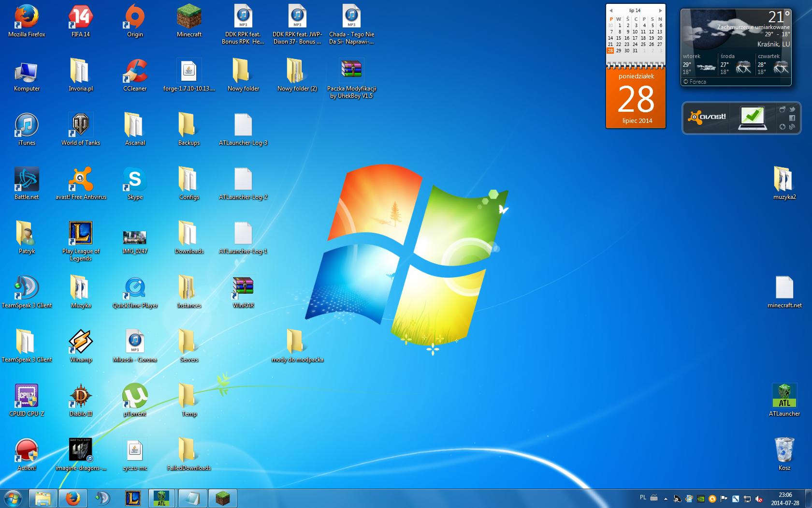The image size is (812, 508).
Task: Switch to ATLauncher on the taskbar
Action: coord(162,498)
